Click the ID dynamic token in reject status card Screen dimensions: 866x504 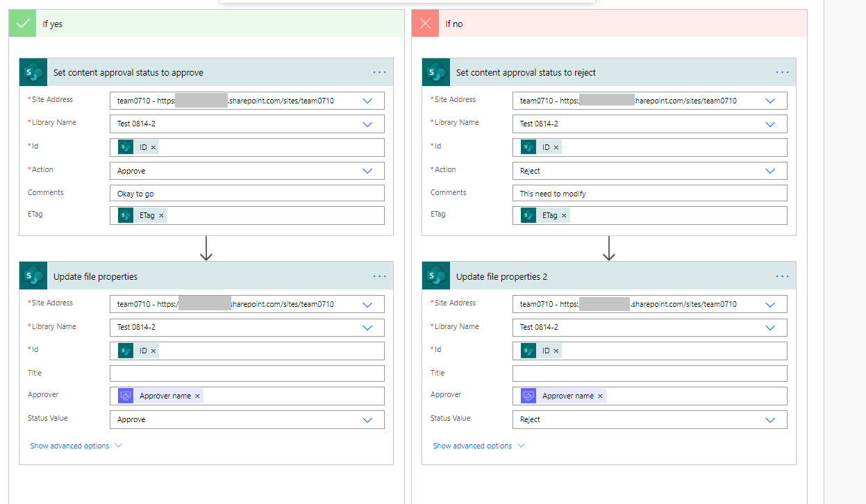click(x=540, y=147)
